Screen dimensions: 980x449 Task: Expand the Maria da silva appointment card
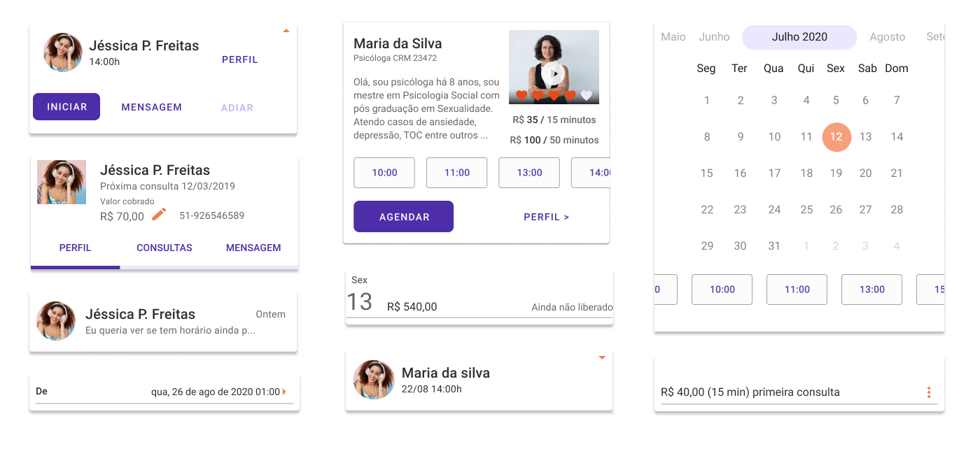(x=601, y=358)
